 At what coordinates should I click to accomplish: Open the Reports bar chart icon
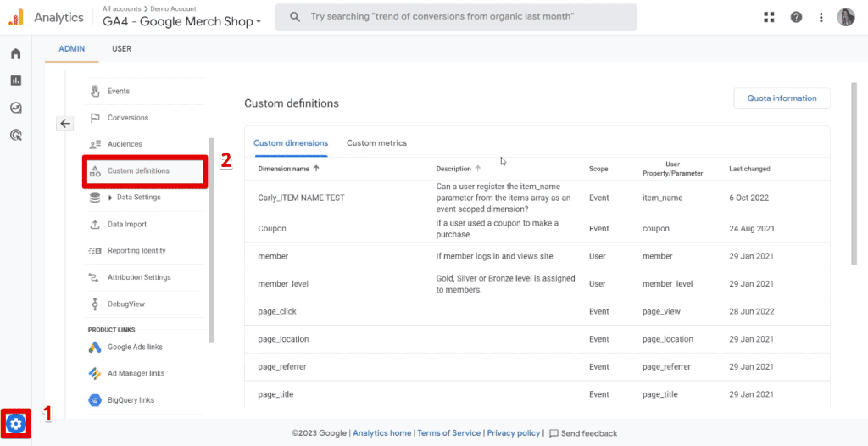tap(16, 81)
